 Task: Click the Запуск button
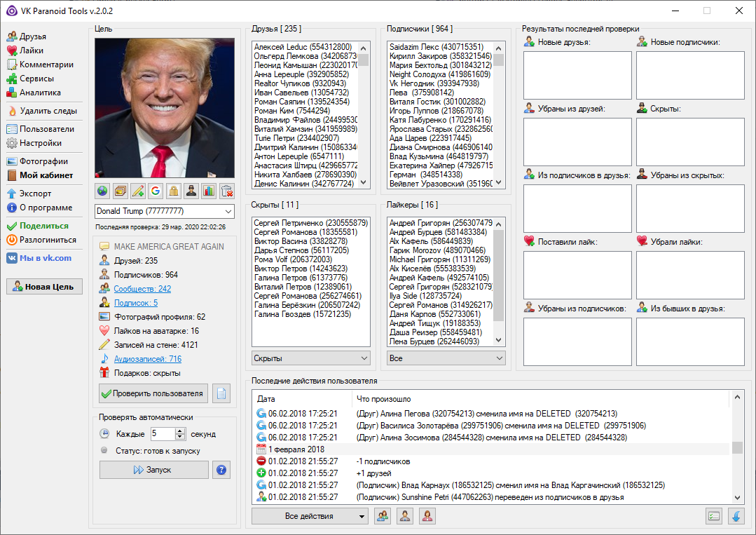(154, 470)
